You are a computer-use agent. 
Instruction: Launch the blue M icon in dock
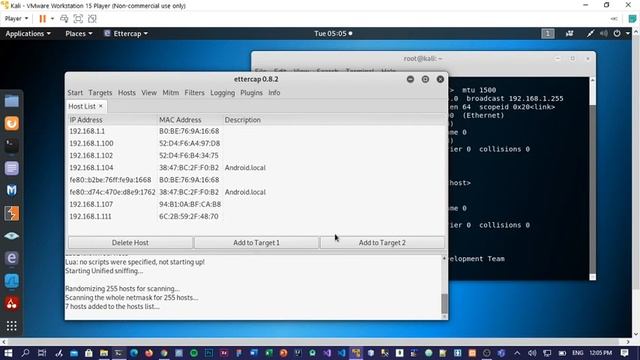[x=11, y=191]
